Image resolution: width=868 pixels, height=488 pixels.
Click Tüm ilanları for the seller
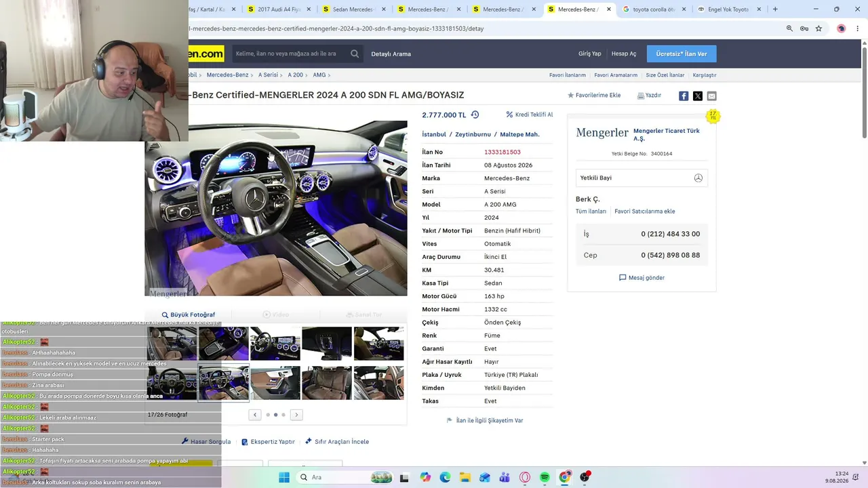[x=591, y=211]
